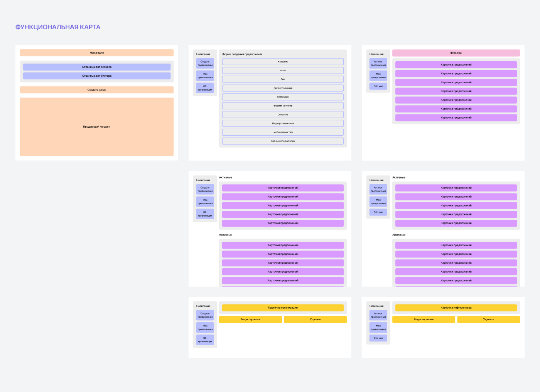Click the Тип field
The image size is (540, 392).
[283, 79]
